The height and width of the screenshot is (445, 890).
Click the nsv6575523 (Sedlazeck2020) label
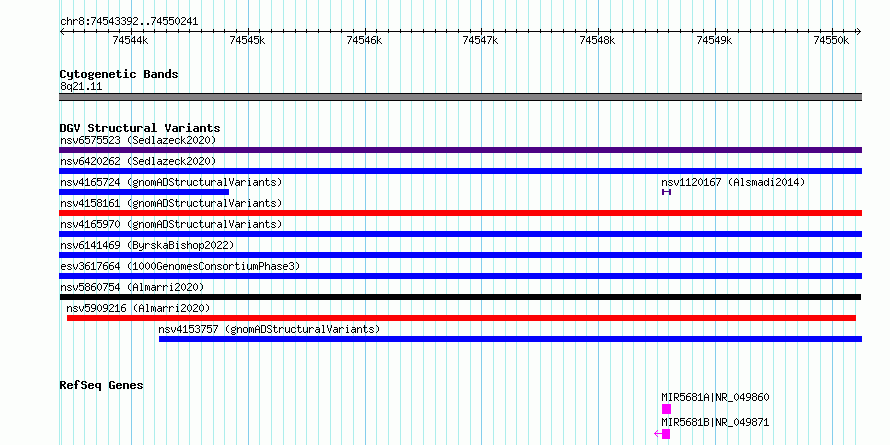[138, 140]
